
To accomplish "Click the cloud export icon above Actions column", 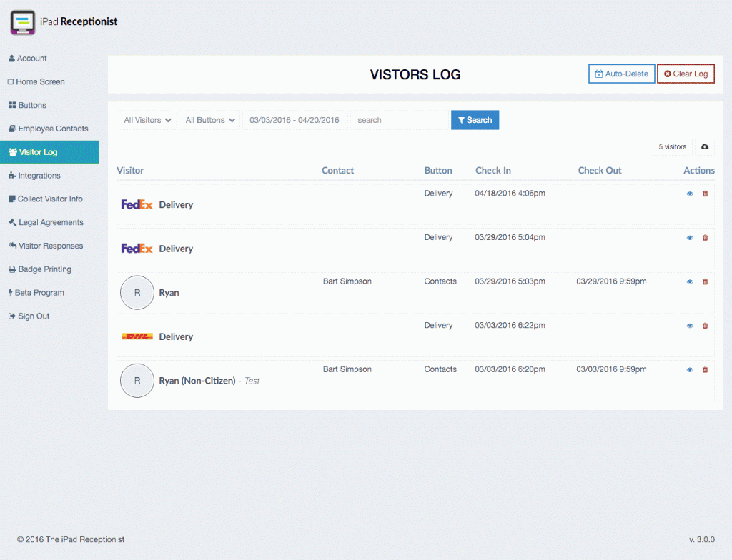I will 705,146.
